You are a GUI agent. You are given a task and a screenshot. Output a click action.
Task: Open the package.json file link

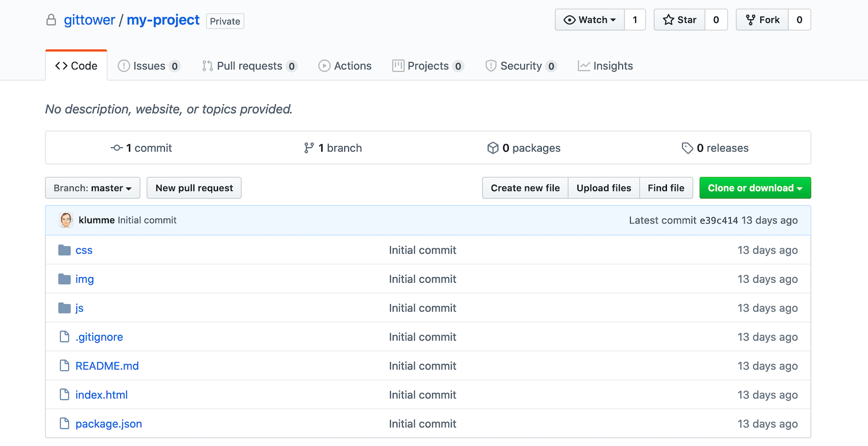click(109, 424)
